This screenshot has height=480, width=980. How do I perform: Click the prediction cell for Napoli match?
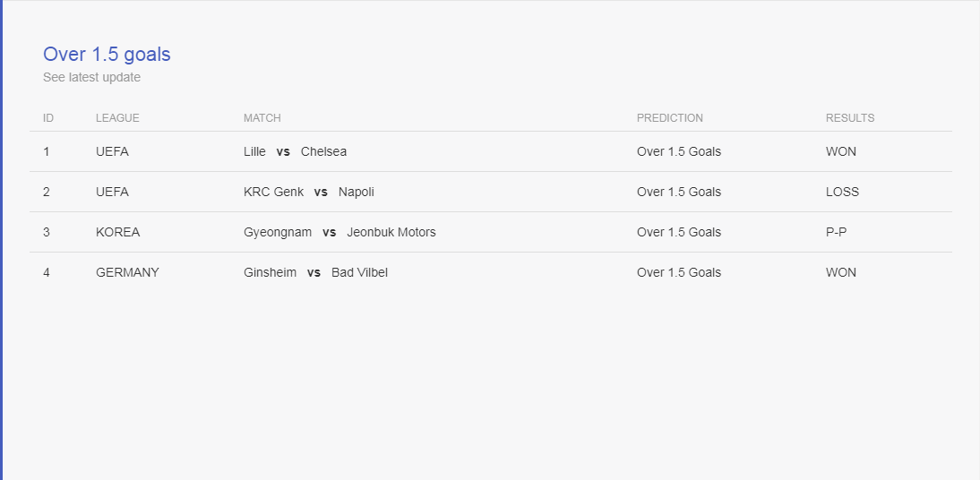click(679, 192)
